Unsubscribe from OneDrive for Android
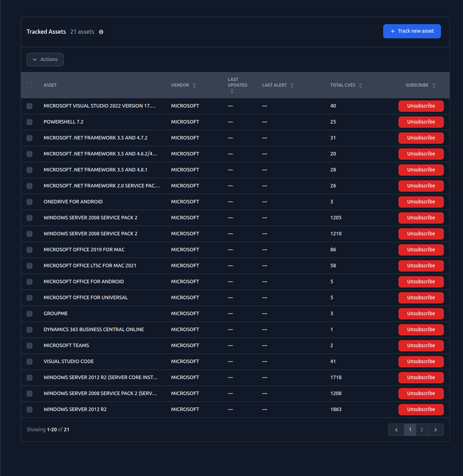Image resolution: width=463 pixels, height=476 pixels. (421, 202)
